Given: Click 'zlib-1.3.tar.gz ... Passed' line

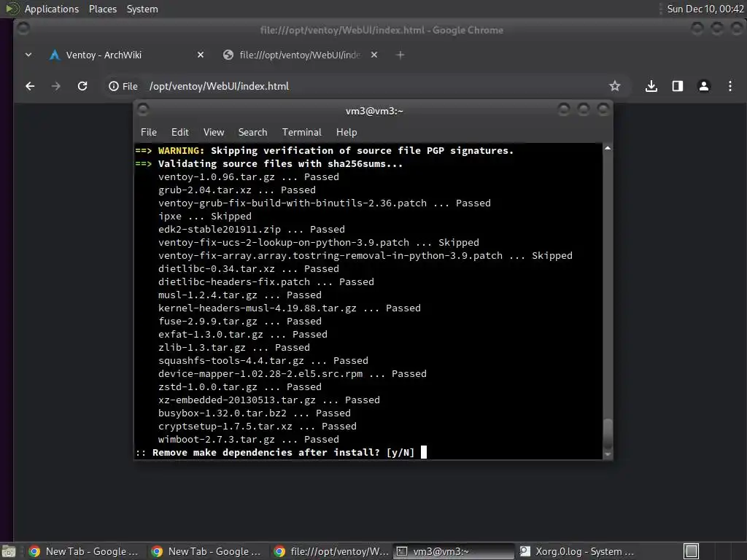Looking at the screenshot, I should (x=234, y=348).
